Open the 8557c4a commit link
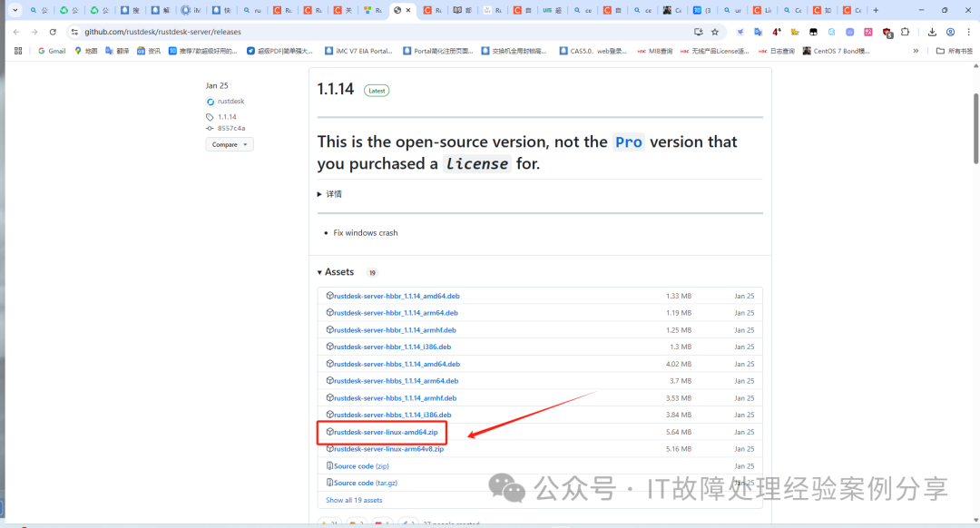 point(231,128)
